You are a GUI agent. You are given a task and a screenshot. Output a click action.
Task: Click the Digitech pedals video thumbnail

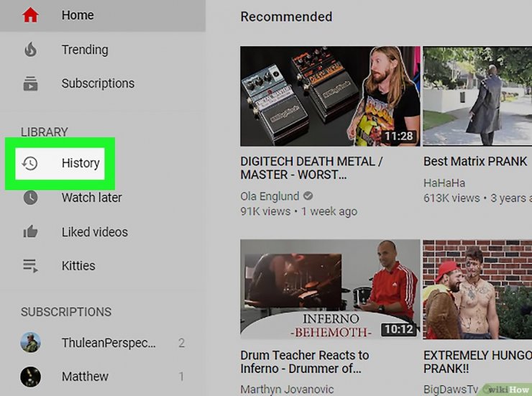point(330,96)
